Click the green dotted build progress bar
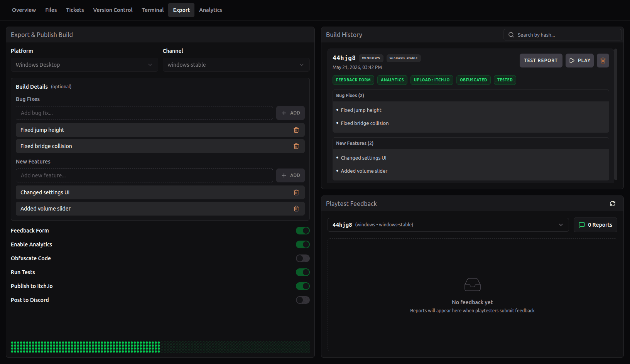The image size is (630, 364). [x=160, y=347]
